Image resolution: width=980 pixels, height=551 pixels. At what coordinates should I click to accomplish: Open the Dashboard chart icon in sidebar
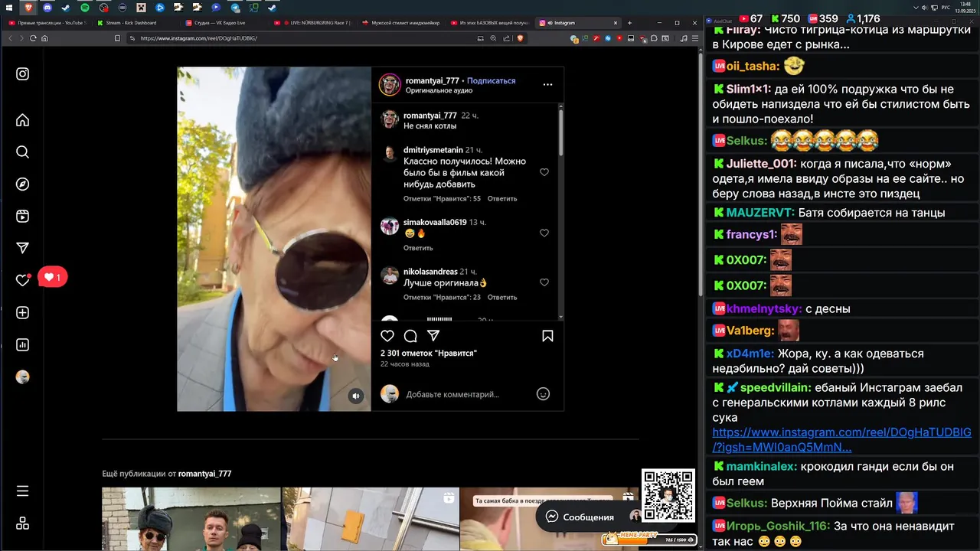click(22, 344)
